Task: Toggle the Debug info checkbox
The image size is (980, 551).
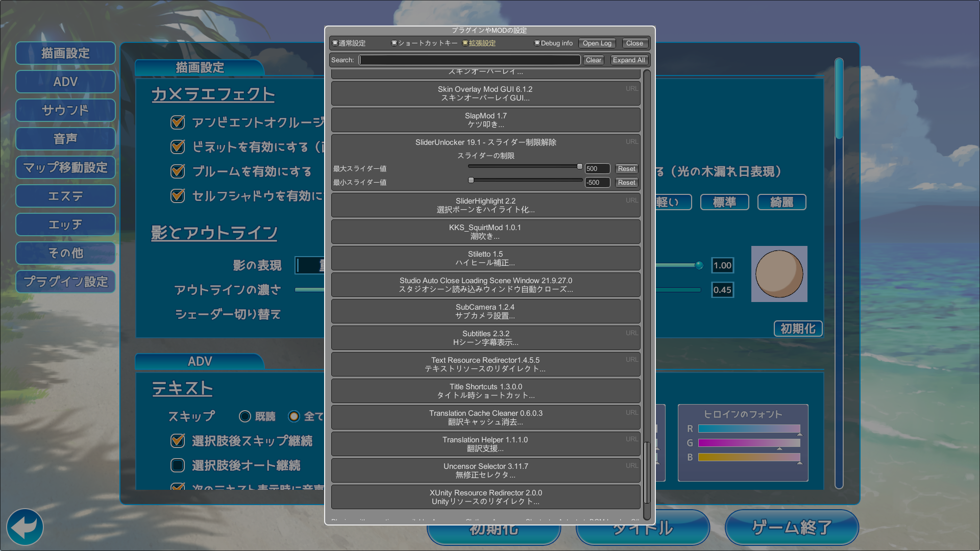Action: [537, 43]
